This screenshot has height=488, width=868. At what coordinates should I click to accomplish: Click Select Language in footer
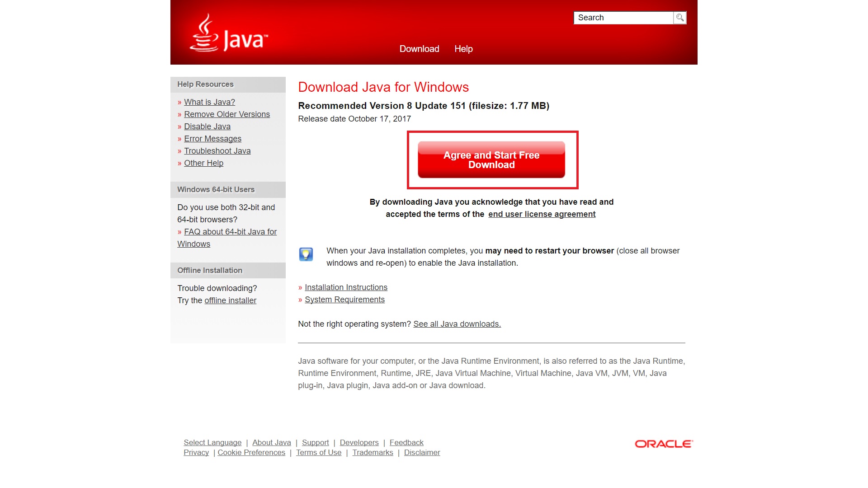212,443
